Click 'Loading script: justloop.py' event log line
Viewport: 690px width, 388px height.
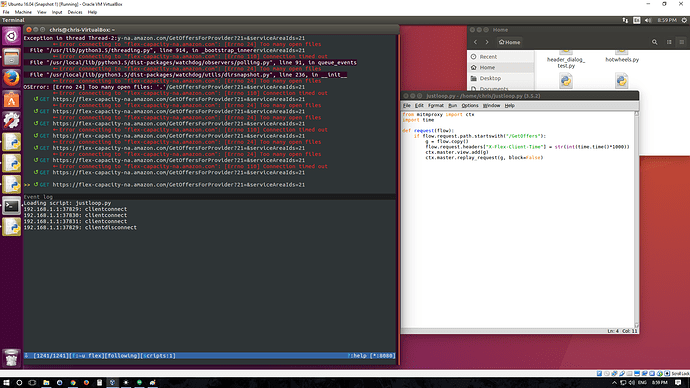(67, 203)
